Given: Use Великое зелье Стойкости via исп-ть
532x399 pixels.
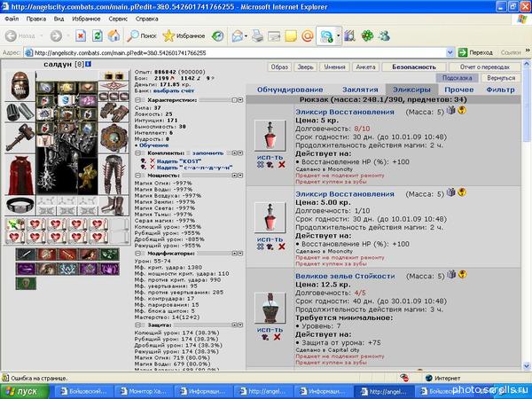Looking at the screenshot, I should (x=270, y=330).
